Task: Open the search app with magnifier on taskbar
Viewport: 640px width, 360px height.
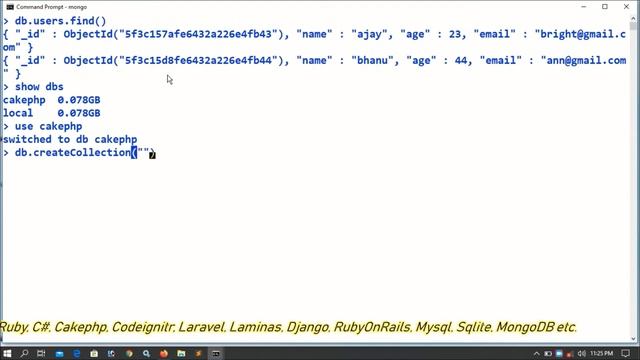Action: pyautogui.click(x=147, y=353)
